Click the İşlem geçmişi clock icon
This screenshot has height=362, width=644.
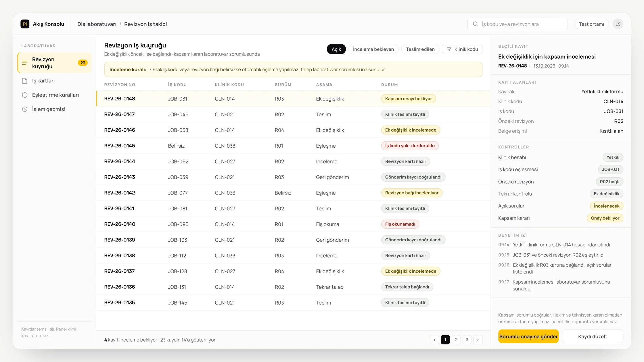[25, 109]
